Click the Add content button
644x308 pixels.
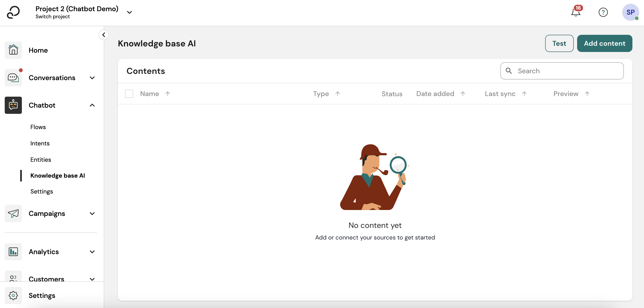605,43
